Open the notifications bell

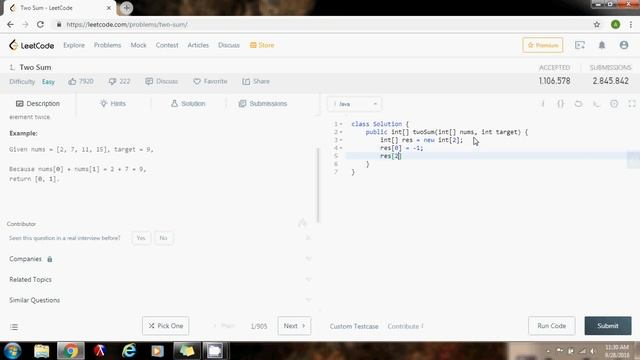[602, 45]
